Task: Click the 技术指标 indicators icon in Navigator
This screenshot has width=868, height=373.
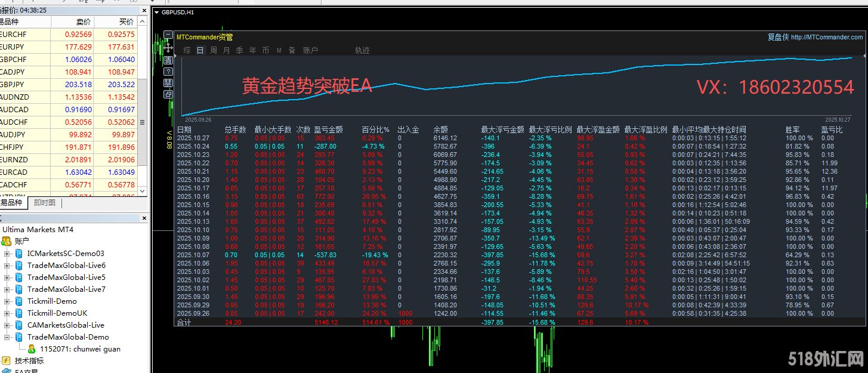Action: tap(5, 360)
